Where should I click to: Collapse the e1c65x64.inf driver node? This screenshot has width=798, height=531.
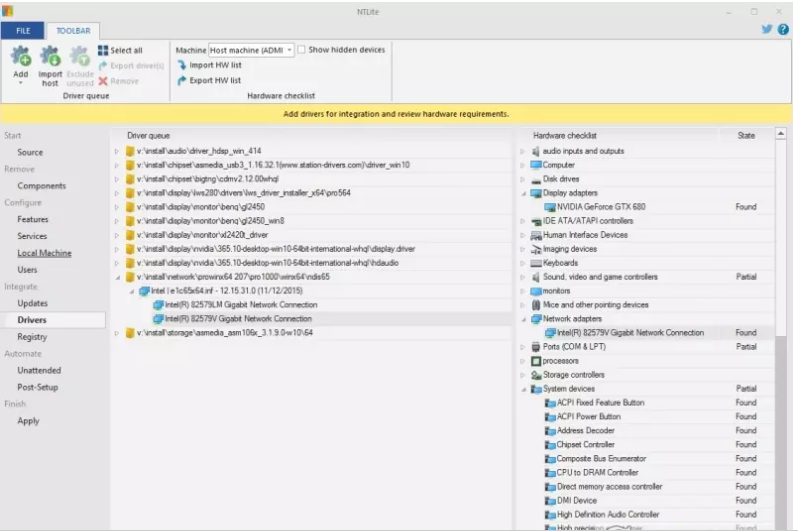click(x=131, y=291)
